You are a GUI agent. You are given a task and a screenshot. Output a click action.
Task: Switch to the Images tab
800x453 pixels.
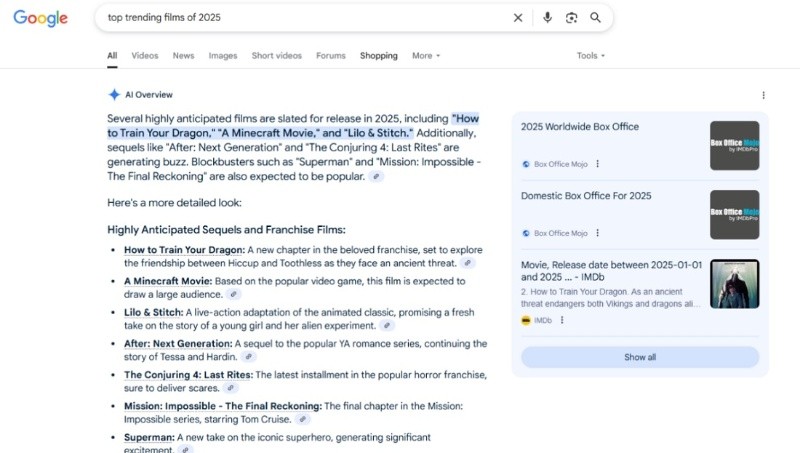point(223,56)
